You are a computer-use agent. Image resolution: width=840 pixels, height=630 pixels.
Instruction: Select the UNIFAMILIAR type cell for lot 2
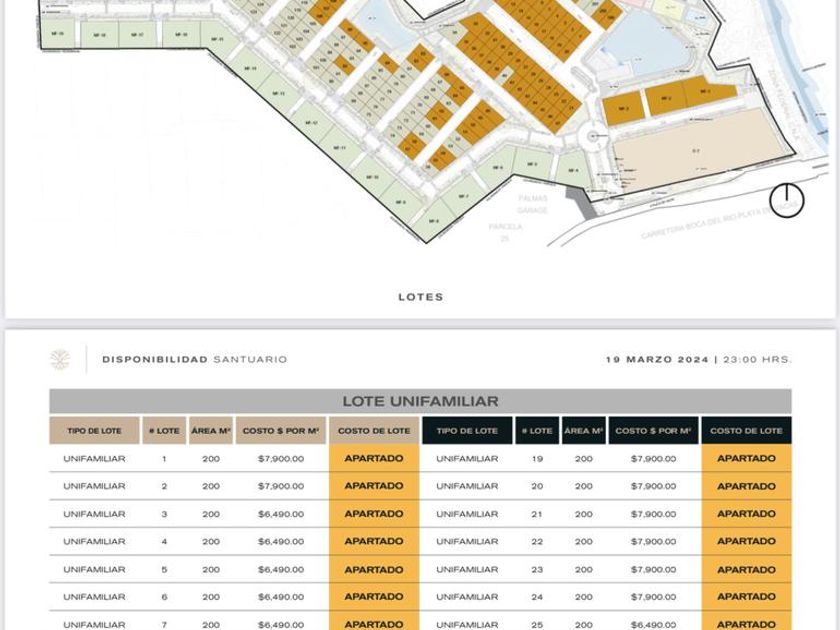[94, 486]
